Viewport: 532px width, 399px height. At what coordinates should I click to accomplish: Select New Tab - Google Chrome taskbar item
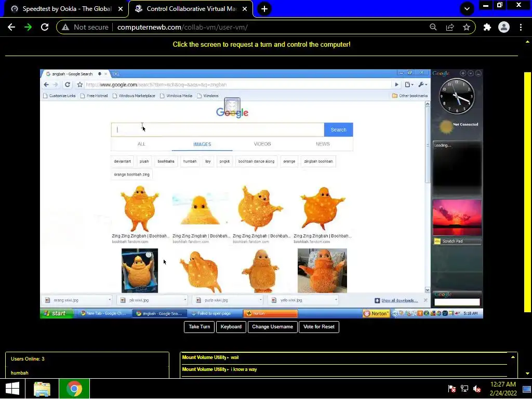click(103, 313)
